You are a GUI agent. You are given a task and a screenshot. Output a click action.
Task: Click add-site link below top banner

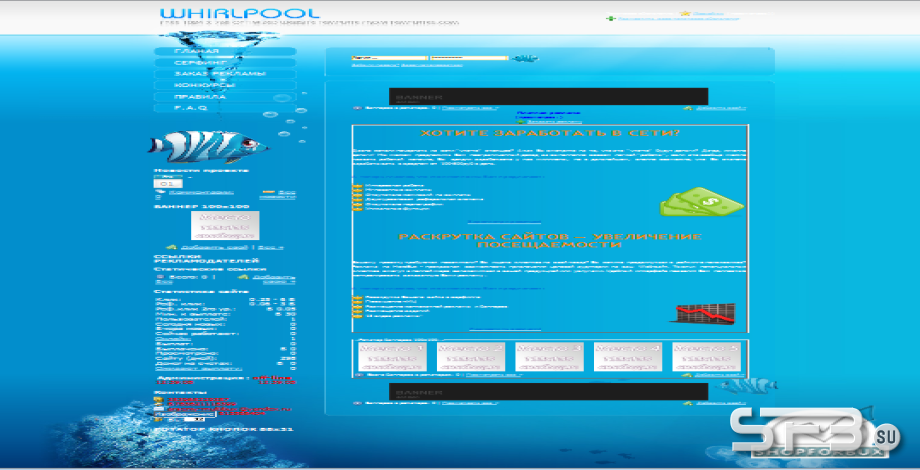(x=721, y=109)
